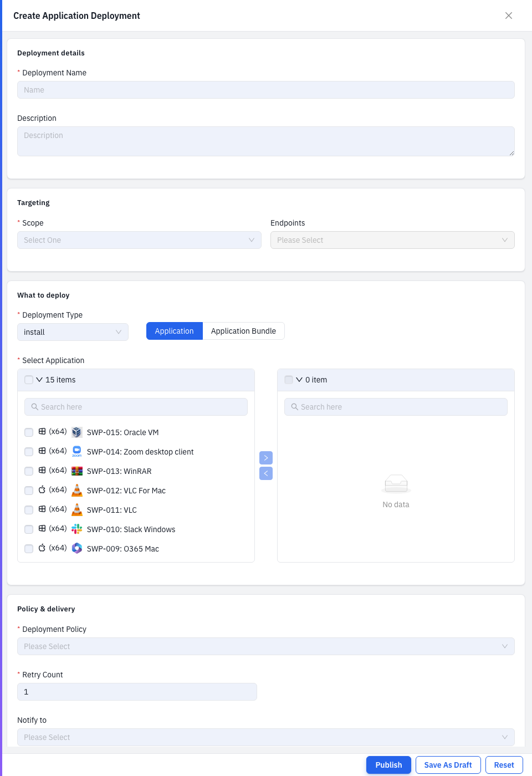Open the Deployment Type install dropdown
The height and width of the screenshot is (776, 532).
coord(73,332)
